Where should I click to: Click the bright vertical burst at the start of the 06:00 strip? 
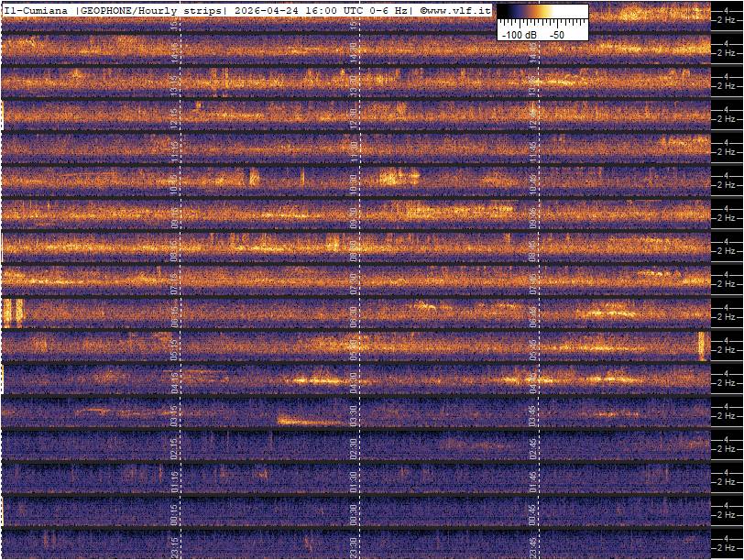pyautogui.click(x=13, y=313)
